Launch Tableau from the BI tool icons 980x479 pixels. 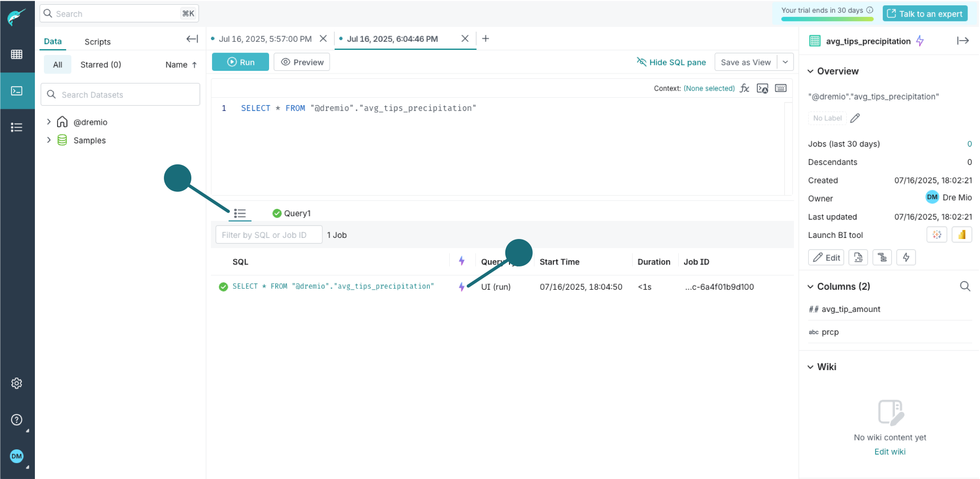pyautogui.click(x=937, y=234)
